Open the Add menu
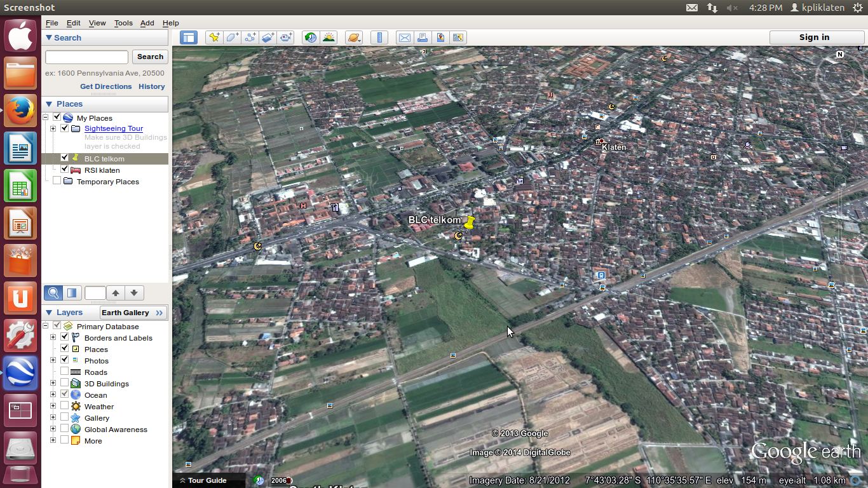The width and height of the screenshot is (868, 488). pyautogui.click(x=147, y=23)
